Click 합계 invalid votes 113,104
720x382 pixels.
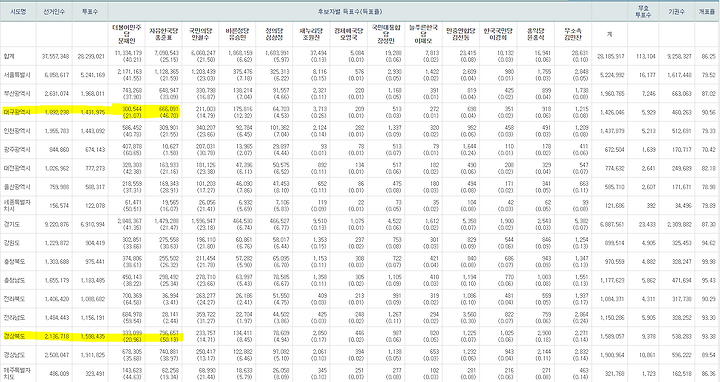[646, 56]
